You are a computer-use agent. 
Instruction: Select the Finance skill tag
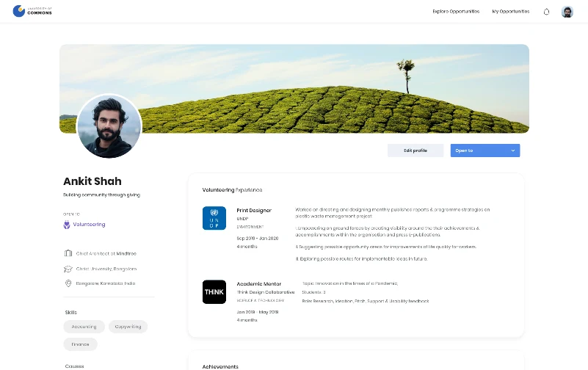click(80, 344)
